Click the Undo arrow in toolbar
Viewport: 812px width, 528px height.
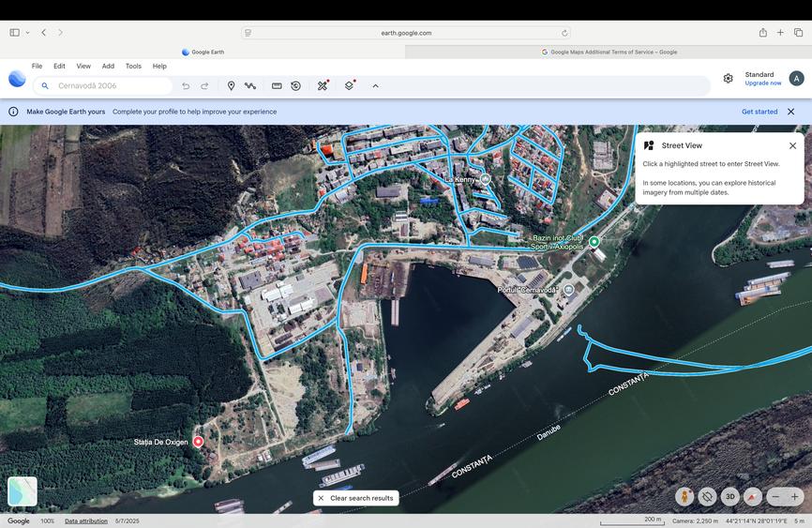186,85
